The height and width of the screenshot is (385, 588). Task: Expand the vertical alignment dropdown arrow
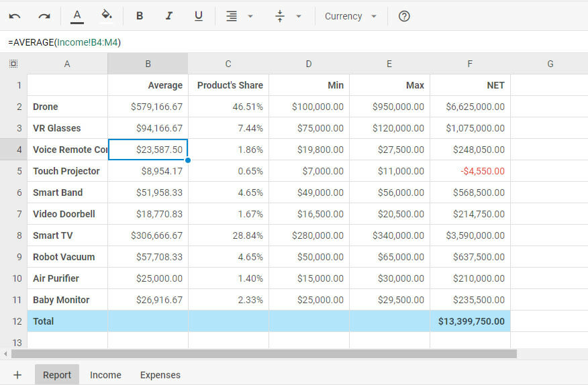(x=299, y=17)
